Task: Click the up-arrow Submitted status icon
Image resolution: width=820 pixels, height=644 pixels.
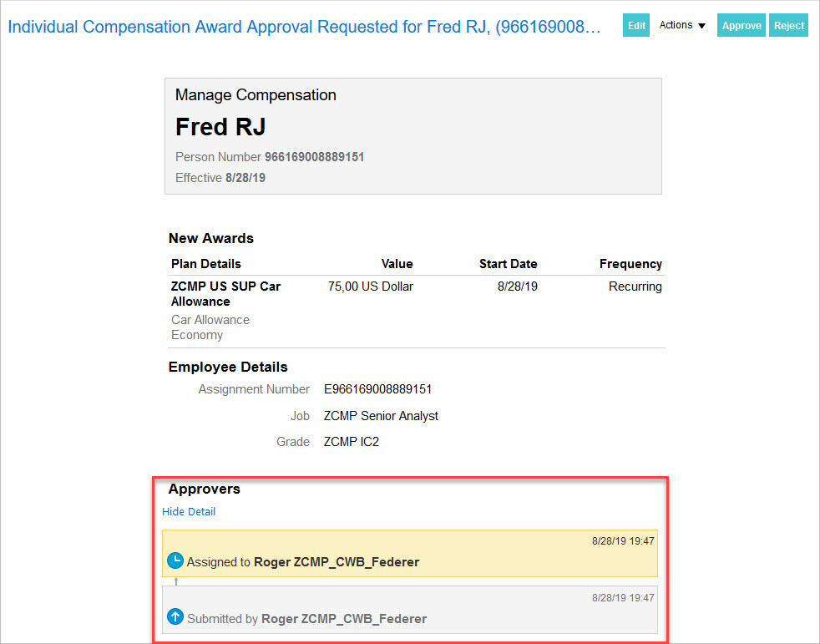Action: tap(175, 618)
